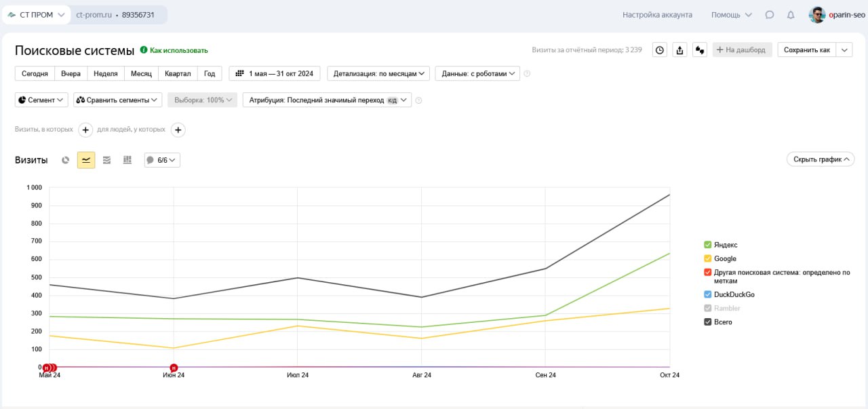Select the bar chart columns icon

(127, 160)
